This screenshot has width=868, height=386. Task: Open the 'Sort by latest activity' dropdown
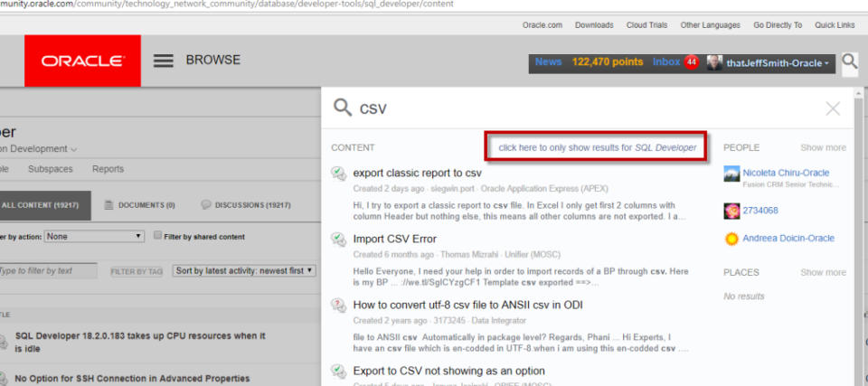point(245,271)
